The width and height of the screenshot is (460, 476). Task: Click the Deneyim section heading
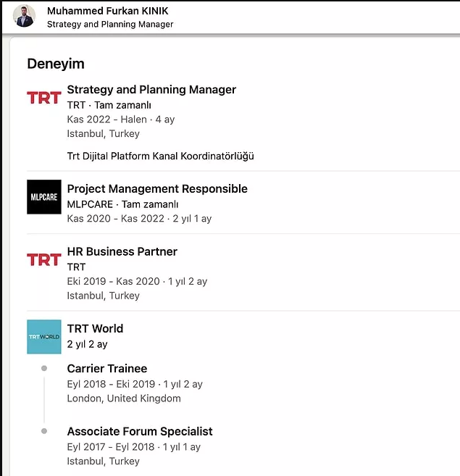56,64
